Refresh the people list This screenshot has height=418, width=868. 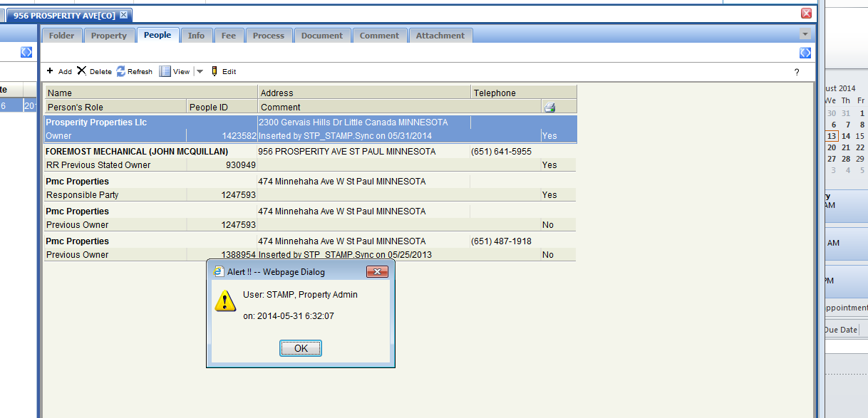[121, 71]
